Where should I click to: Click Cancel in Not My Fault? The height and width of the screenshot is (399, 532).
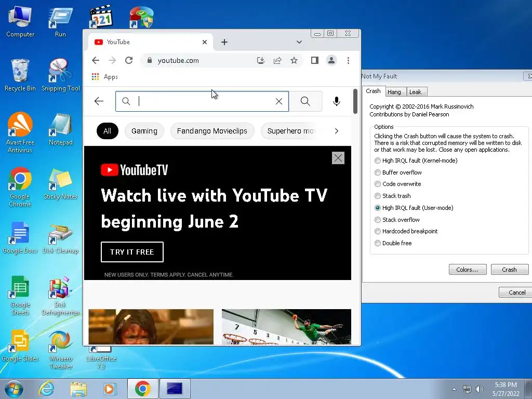[515, 292]
